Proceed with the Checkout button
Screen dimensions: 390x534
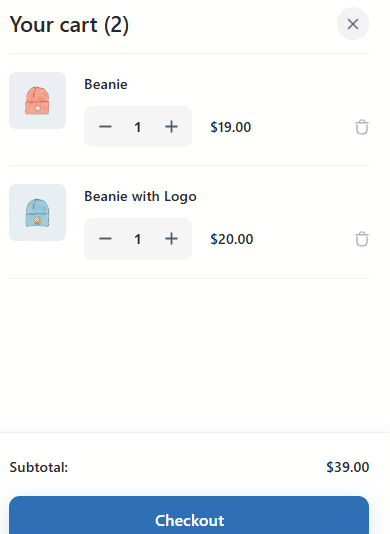[189, 515]
